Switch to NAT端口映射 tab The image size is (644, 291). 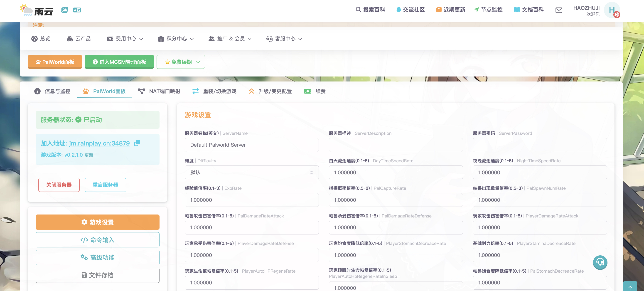(159, 91)
